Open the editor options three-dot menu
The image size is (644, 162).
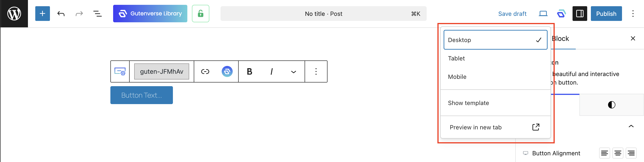pos(633,14)
